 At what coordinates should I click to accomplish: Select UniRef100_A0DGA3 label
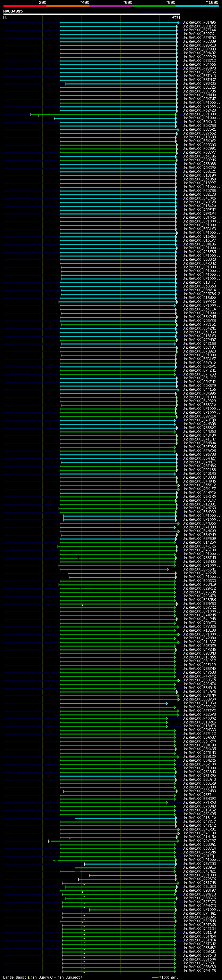point(199,145)
